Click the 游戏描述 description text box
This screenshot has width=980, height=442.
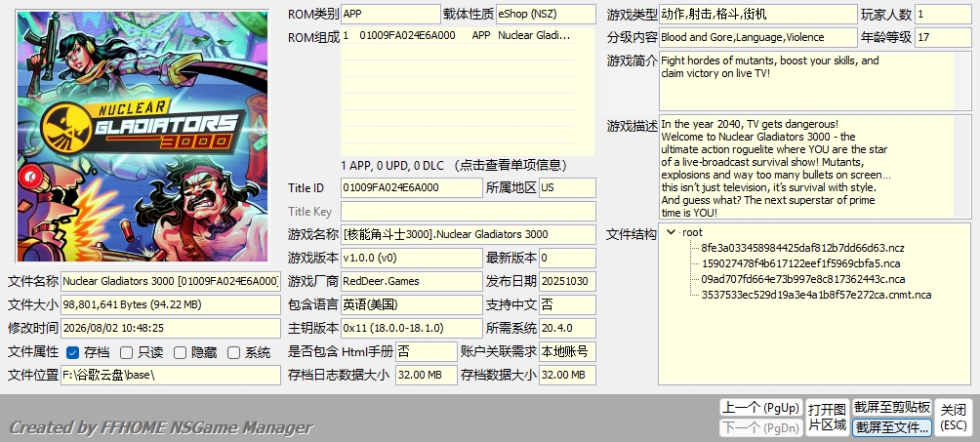(815, 167)
